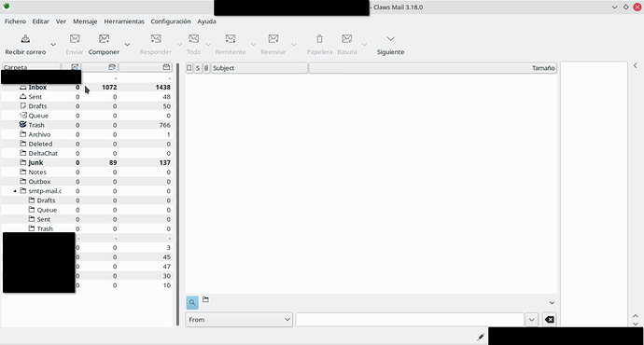The height and width of the screenshot is (345, 644).
Task: Click the S status column header
Action: point(198,68)
